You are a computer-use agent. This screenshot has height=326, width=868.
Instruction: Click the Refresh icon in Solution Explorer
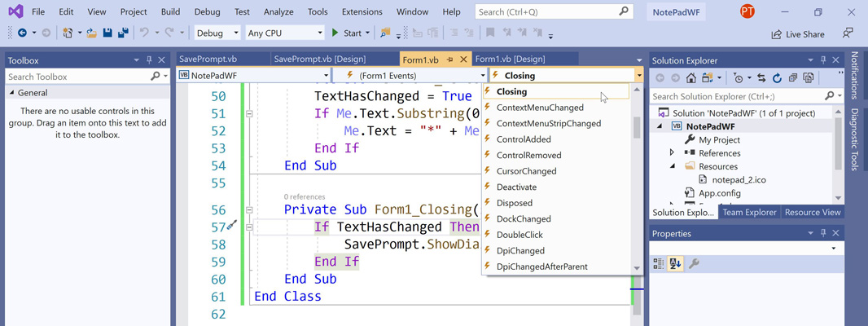tap(777, 78)
